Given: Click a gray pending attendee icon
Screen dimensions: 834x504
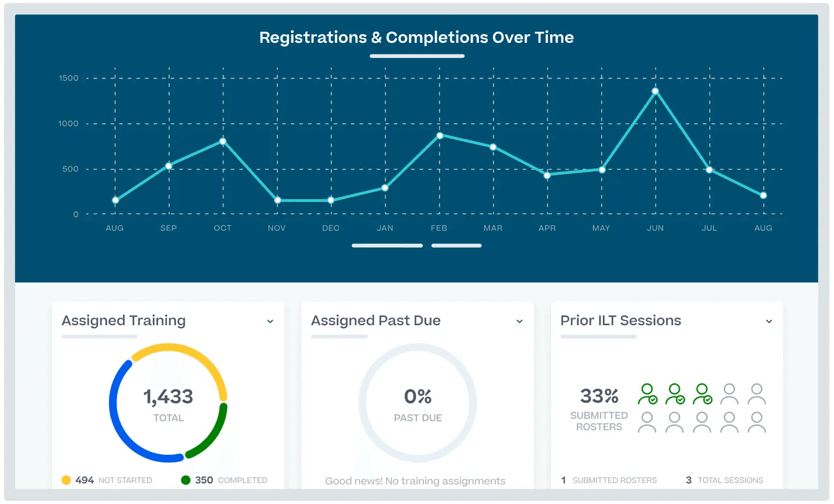Looking at the screenshot, I should click(x=729, y=393).
